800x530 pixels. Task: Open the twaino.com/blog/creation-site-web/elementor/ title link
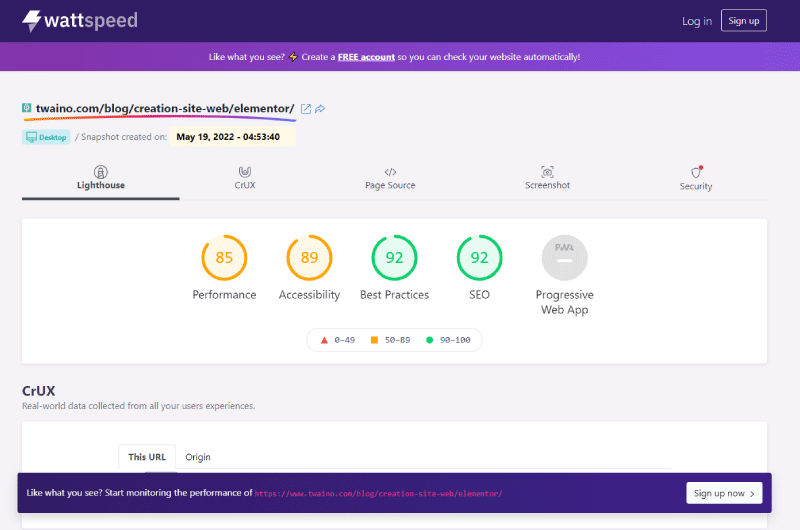pyautogui.click(x=165, y=108)
